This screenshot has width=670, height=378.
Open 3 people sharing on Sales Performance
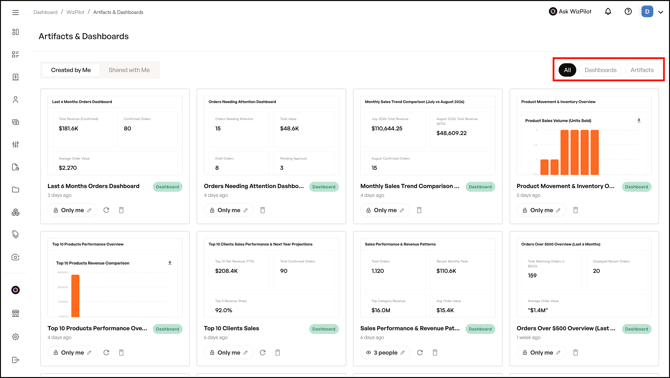coord(385,353)
